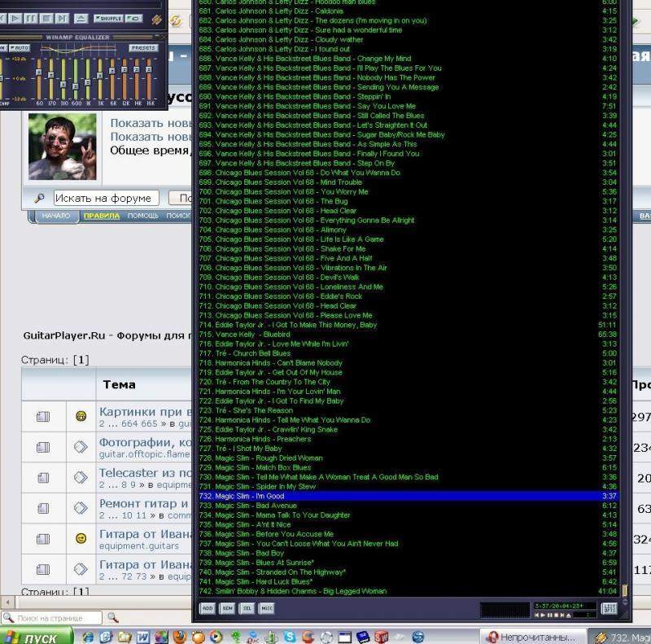651x644 pixels.
Task: Toggle equalizer AUTO button
Action: (20, 48)
